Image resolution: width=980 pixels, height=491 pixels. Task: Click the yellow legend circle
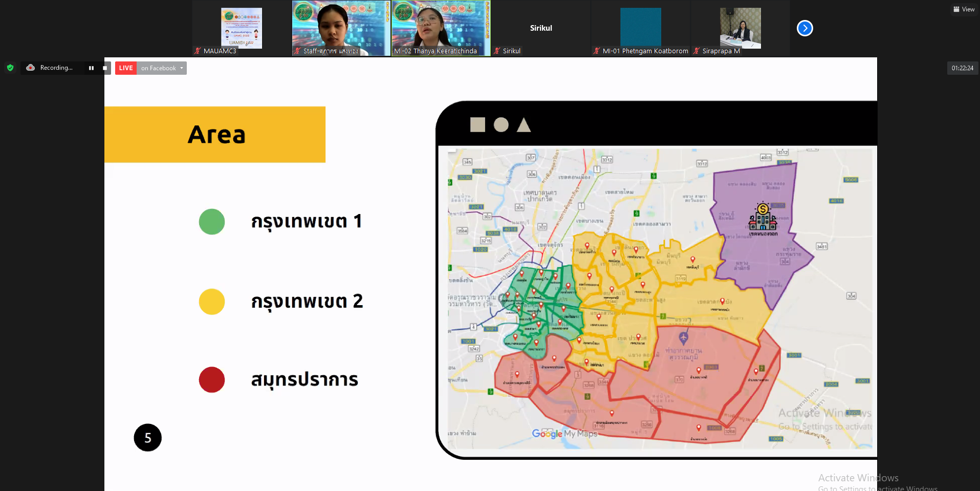click(212, 302)
